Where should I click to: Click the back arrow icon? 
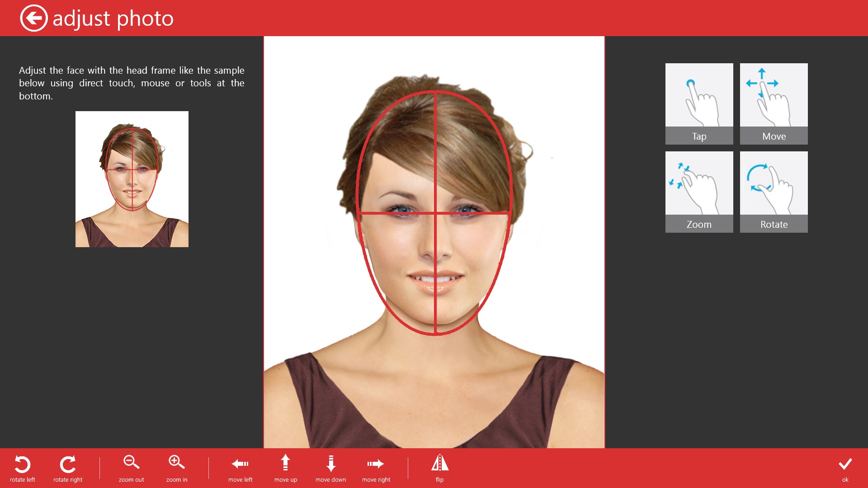click(x=33, y=18)
